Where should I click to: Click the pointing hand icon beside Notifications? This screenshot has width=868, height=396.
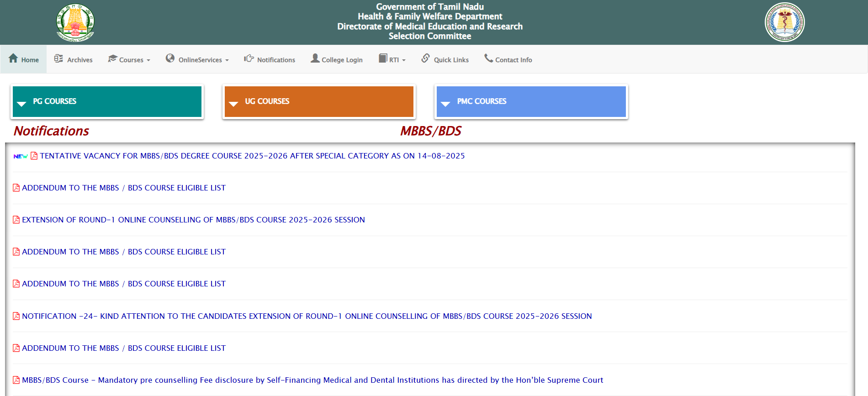pos(249,58)
